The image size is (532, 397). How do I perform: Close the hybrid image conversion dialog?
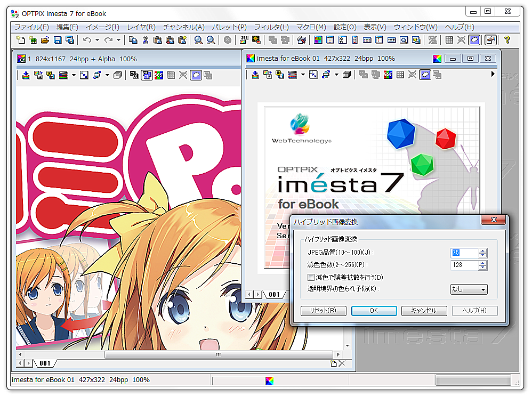pyautogui.click(x=494, y=220)
